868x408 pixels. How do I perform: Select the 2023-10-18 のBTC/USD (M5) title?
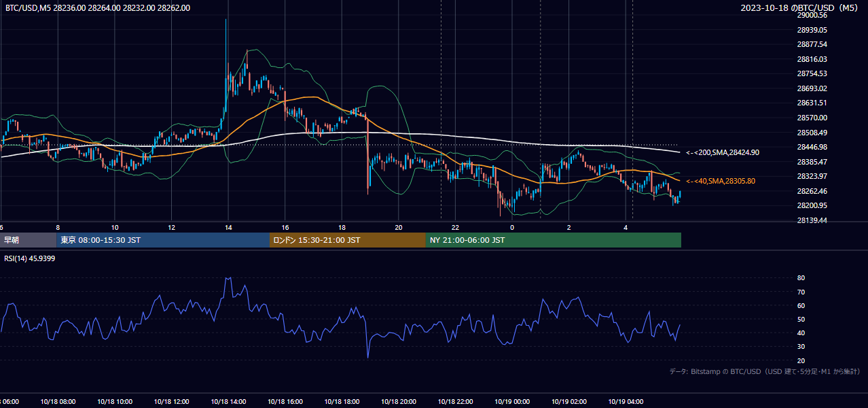pos(801,8)
